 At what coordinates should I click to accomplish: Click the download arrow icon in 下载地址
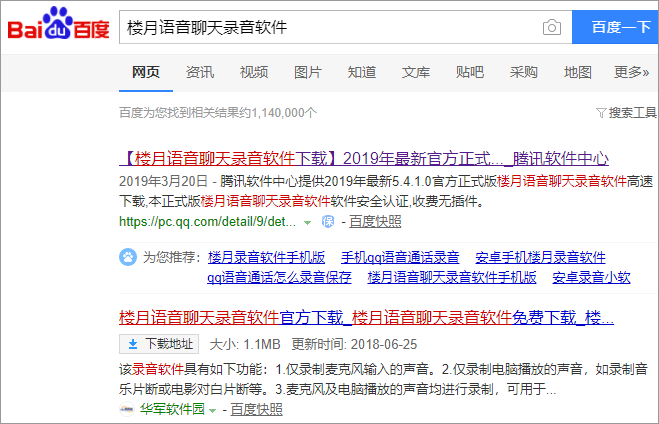[133, 344]
